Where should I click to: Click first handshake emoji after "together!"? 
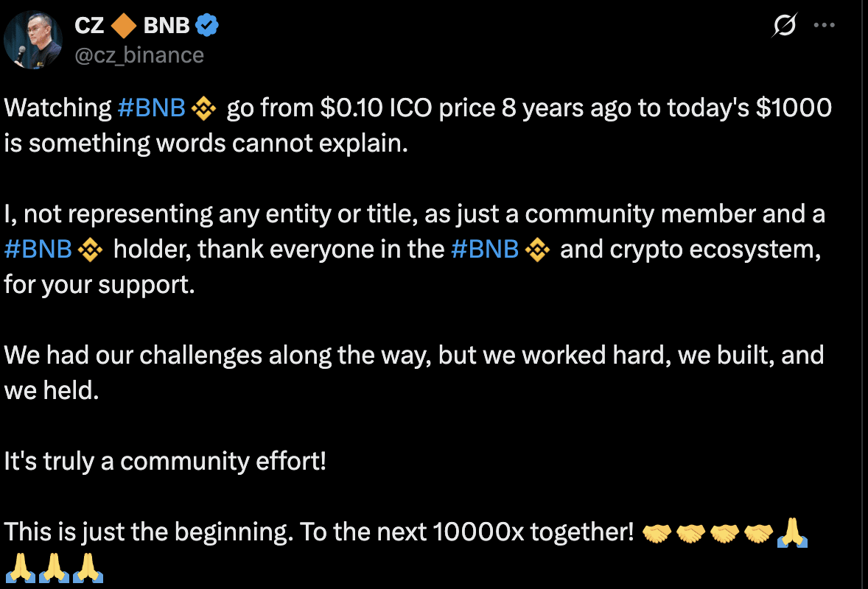tap(657, 533)
